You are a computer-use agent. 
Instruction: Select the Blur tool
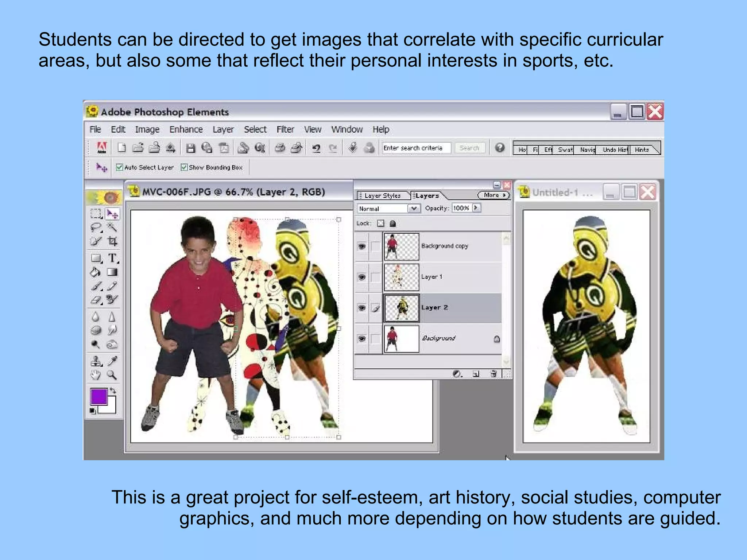coord(96,317)
